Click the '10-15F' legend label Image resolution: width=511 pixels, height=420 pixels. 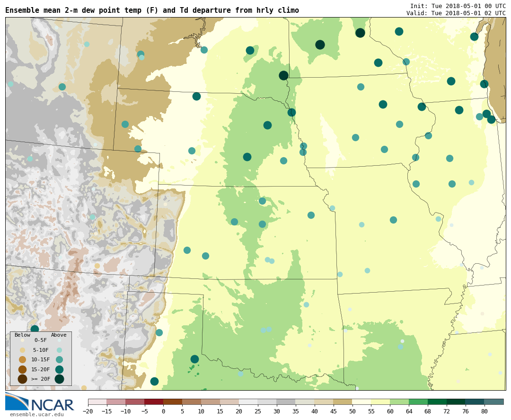pyautogui.click(x=41, y=360)
